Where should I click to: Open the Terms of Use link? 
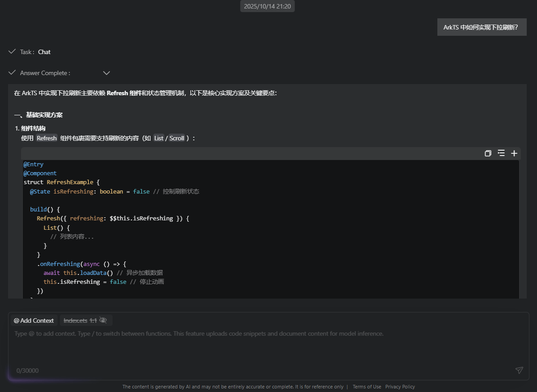click(367, 387)
